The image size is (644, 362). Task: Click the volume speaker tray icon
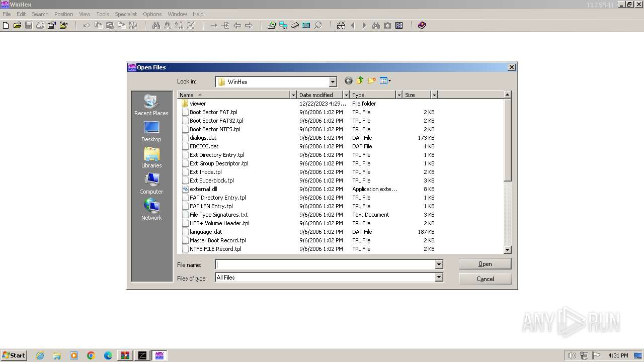click(x=572, y=355)
